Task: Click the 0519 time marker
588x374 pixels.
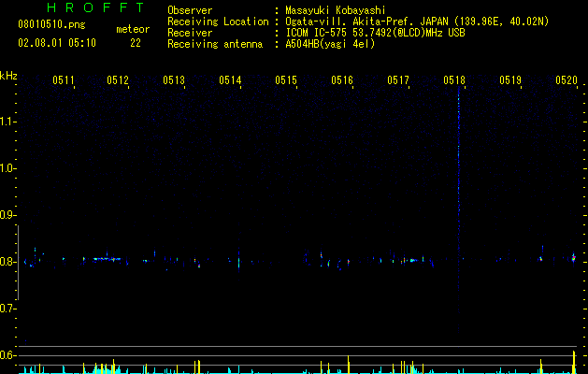Action: tap(510, 80)
